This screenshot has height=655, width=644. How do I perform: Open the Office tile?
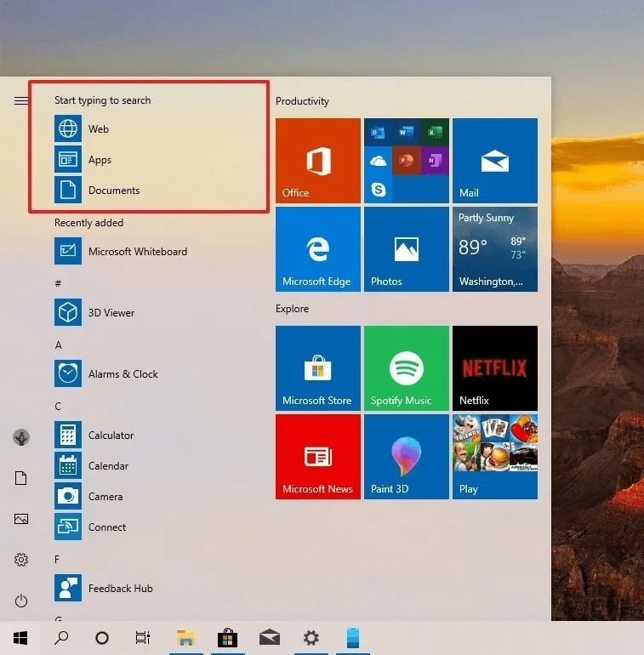coord(318,161)
